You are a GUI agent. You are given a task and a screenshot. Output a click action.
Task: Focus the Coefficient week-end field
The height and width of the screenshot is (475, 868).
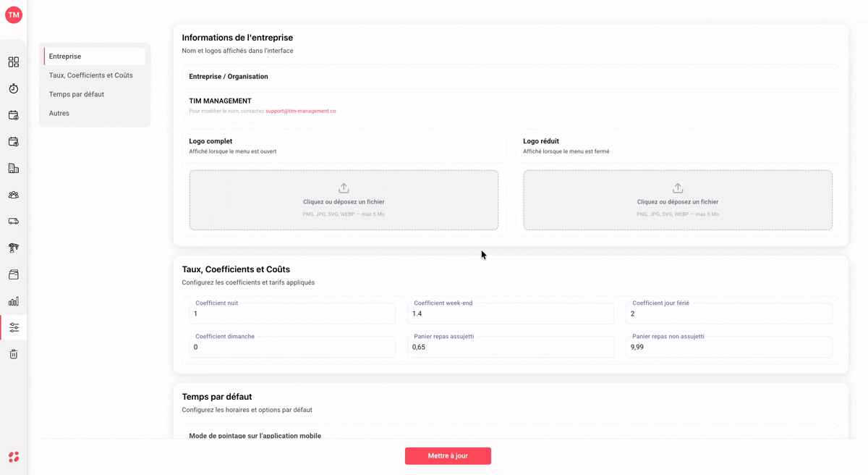(x=511, y=314)
